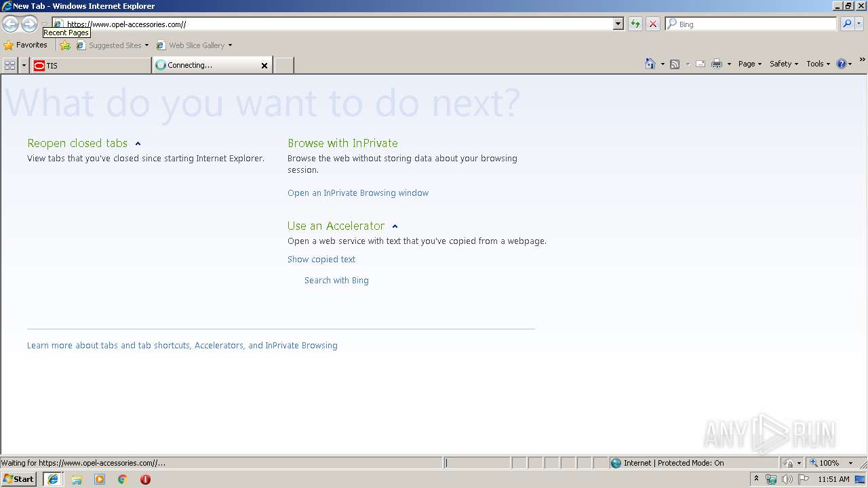Open a new blank tab

click(x=283, y=65)
